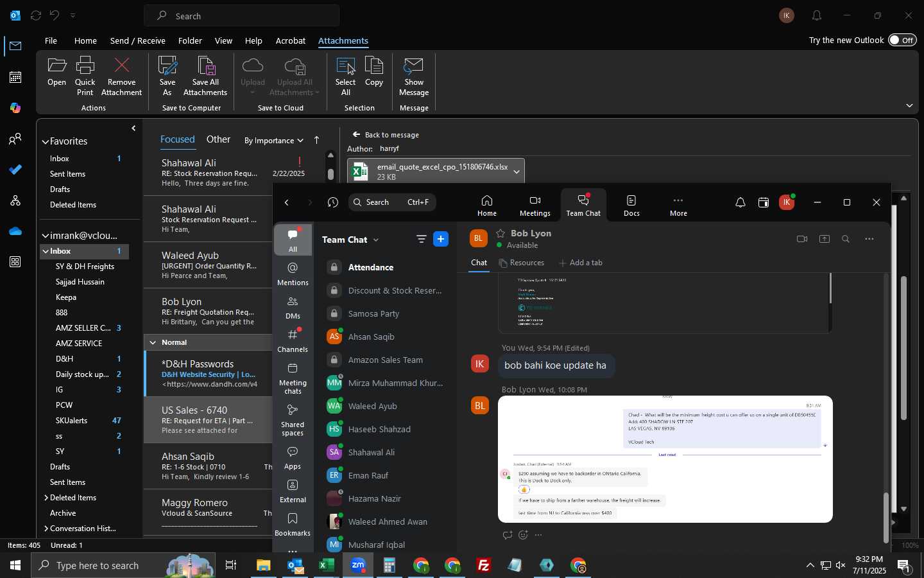Viewport: 924px width, 578px height.
Task: Open Zoom Meetings icon
Action: coord(535,206)
